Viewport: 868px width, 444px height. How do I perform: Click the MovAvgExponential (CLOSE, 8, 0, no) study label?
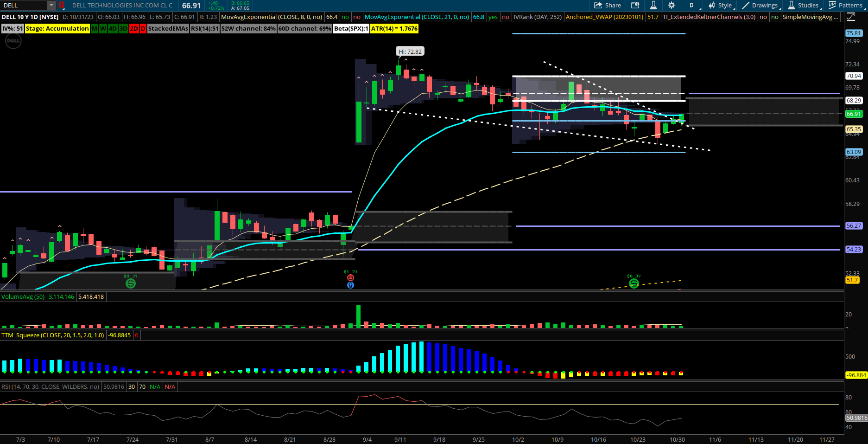tap(272, 17)
